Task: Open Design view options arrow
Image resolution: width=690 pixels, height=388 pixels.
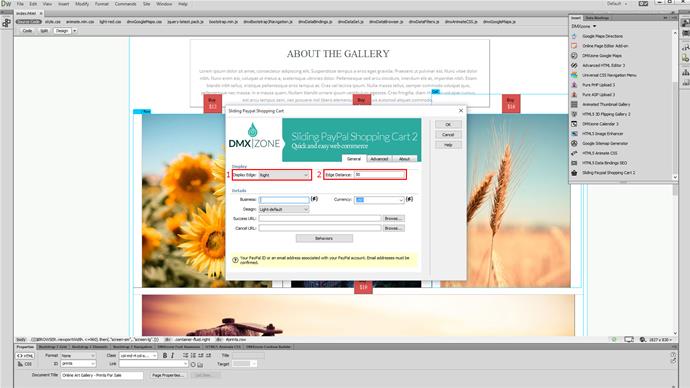Action: click(x=75, y=31)
